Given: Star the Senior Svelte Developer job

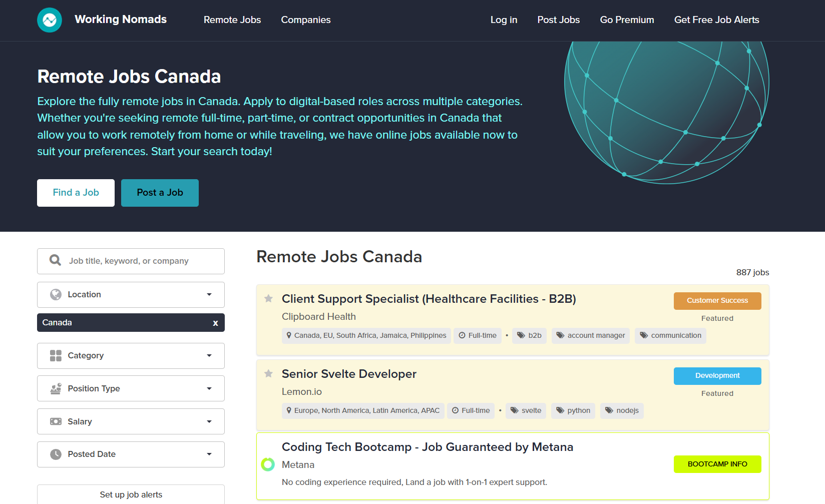Looking at the screenshot, I should 268,373.
